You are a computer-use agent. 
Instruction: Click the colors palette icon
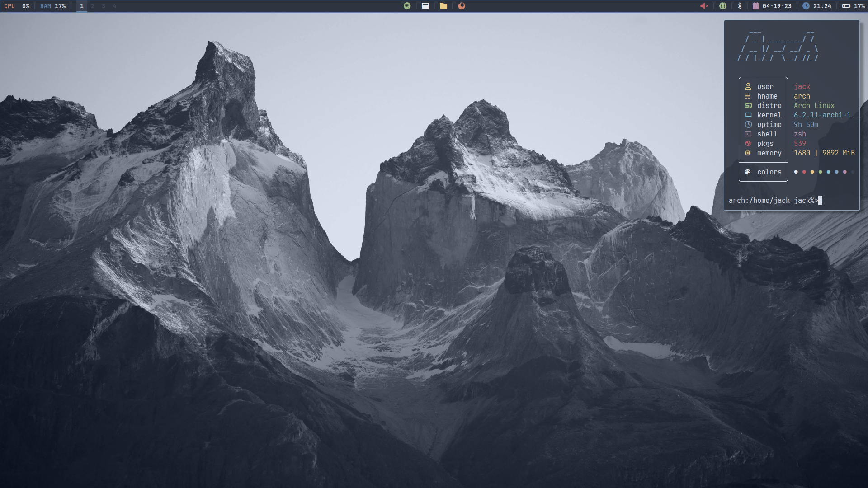[x=748, y=172]
